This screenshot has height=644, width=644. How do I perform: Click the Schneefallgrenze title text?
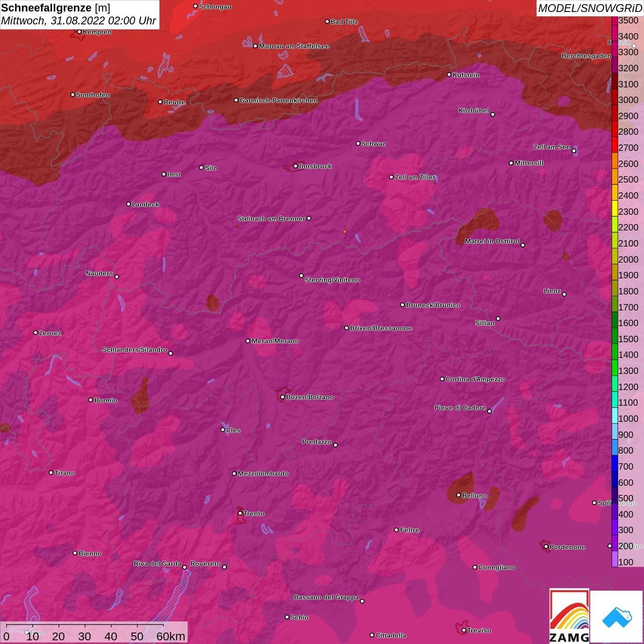click(x=46, y=8)
